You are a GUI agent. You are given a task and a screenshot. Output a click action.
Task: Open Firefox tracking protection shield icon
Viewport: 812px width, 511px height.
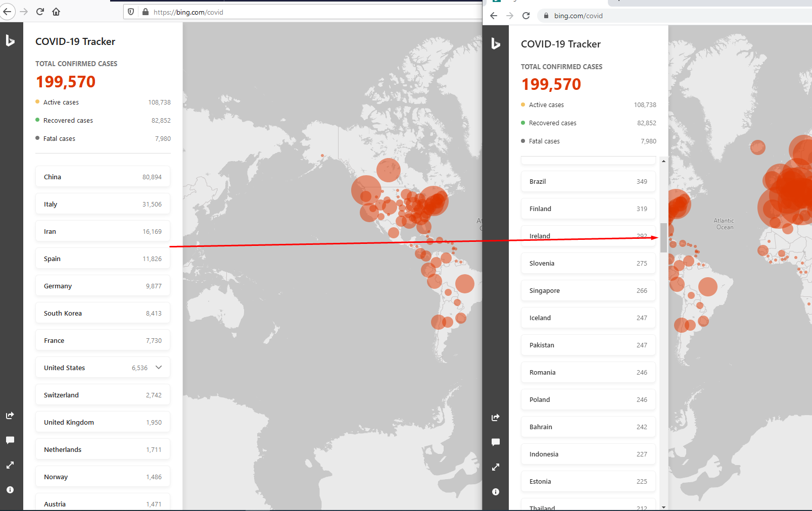pyautogui.click(x=131, y=12)
